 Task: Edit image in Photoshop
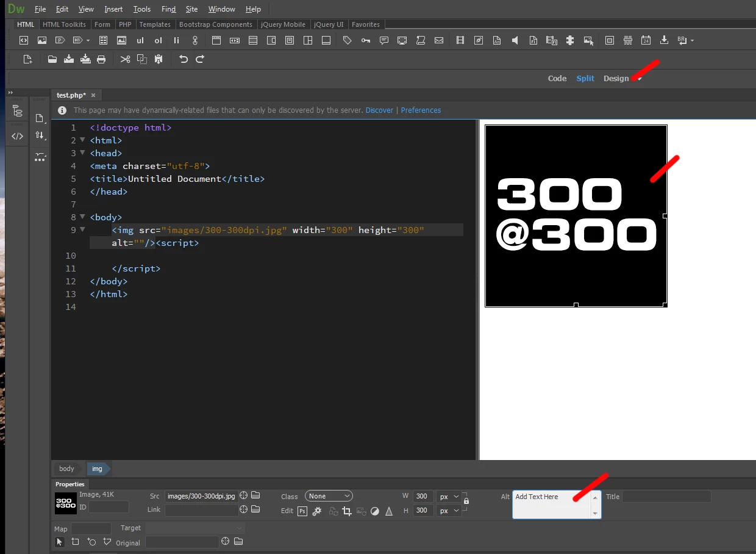(302, 511)
